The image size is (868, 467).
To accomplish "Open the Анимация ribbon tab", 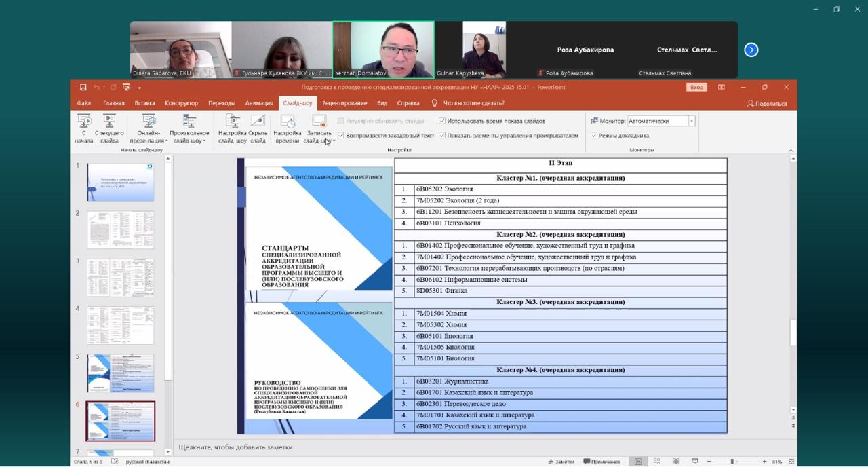I will [259, 103].
